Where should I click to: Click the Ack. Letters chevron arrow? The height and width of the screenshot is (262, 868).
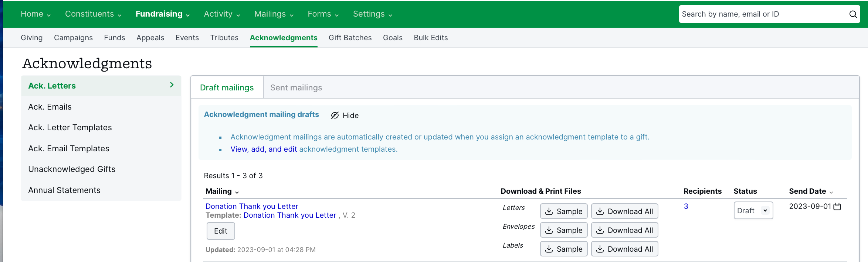[172, 85]
